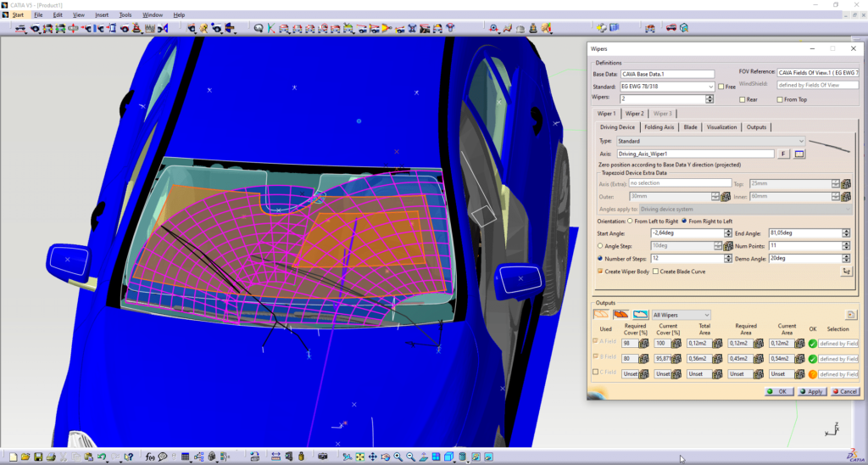Open the Formula f(x) tool

(149, 457)
